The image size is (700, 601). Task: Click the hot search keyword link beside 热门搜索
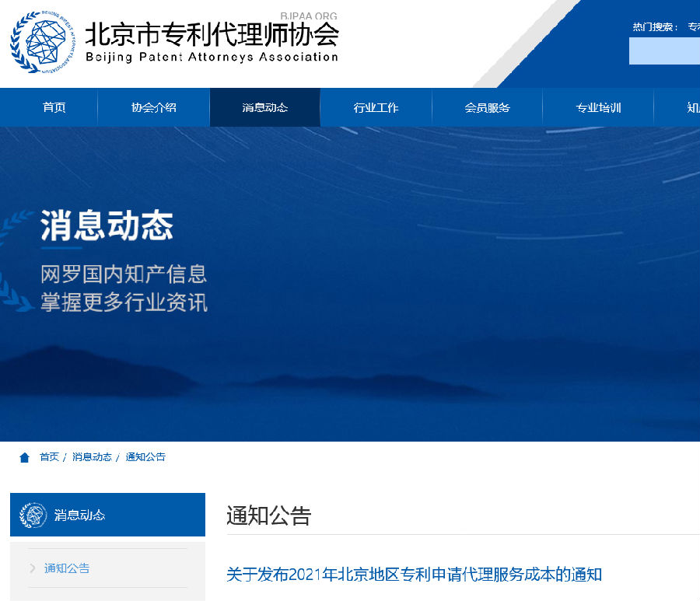click(x=694, y=26)
